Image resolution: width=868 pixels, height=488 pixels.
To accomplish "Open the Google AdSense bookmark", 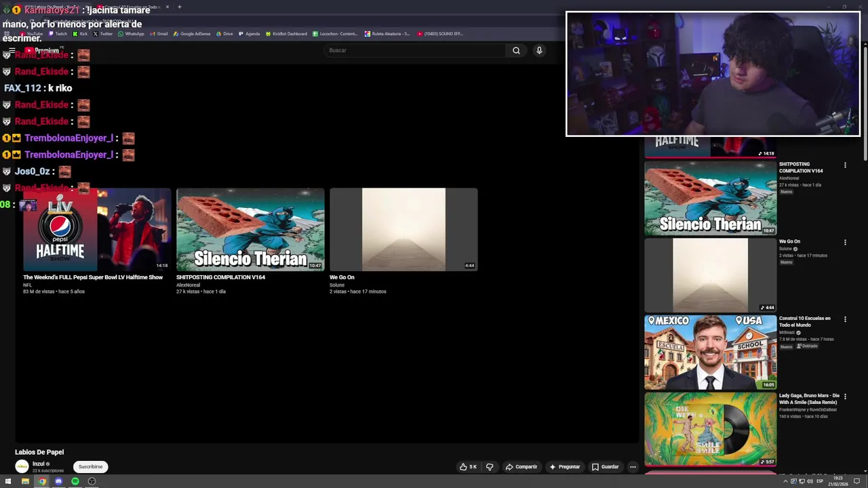I will click(x=192, y=34).
